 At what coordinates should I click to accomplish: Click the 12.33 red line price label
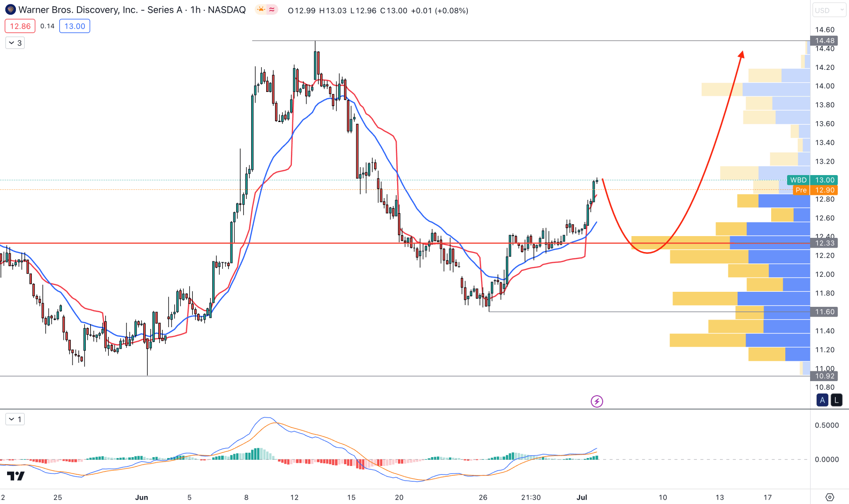825,243
